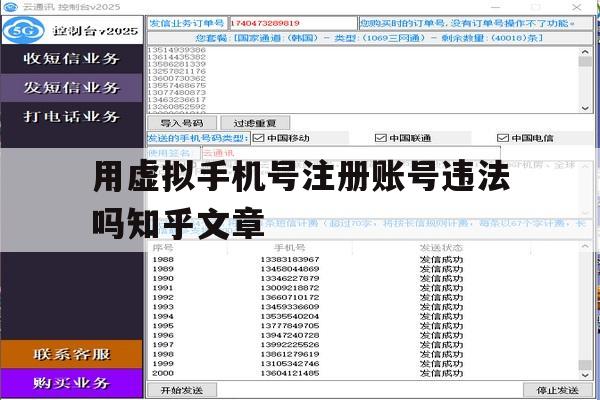Click down arrow of results table scrollbar
This screenshot has width=600, height=400.
[x=585, y=375]
